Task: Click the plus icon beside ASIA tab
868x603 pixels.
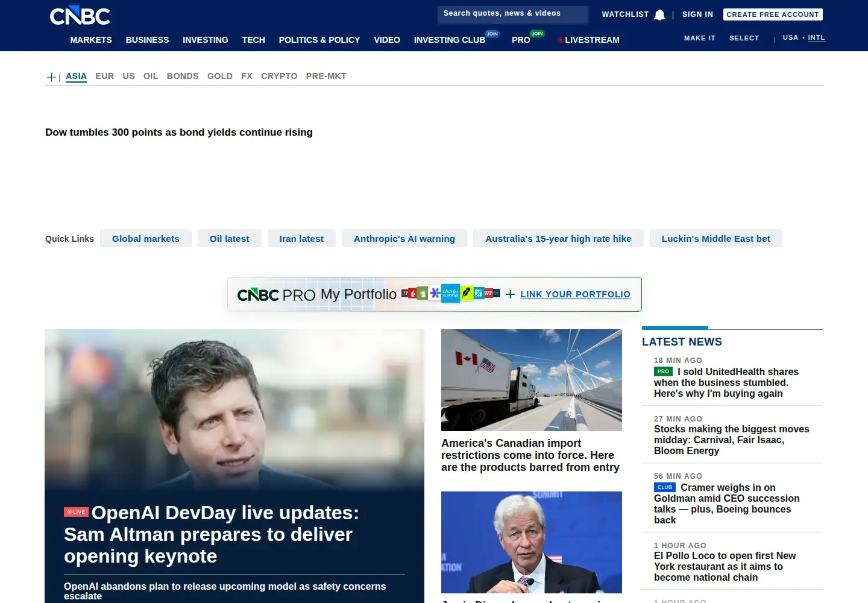Action: 51,77
